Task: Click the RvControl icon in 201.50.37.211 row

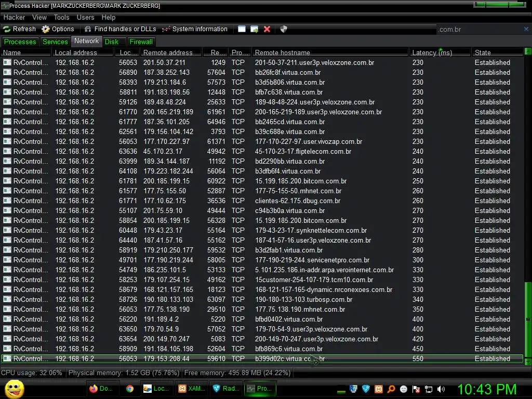Action: [7, 62]
